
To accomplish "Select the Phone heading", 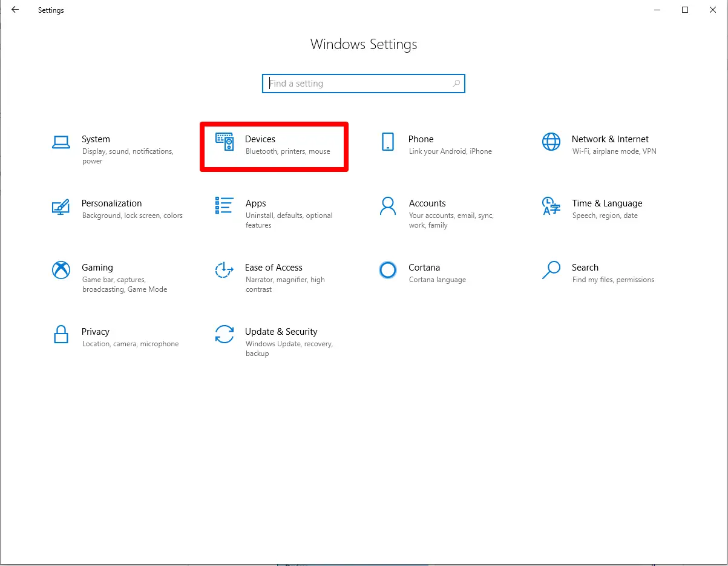I will [x=421, y=139].
